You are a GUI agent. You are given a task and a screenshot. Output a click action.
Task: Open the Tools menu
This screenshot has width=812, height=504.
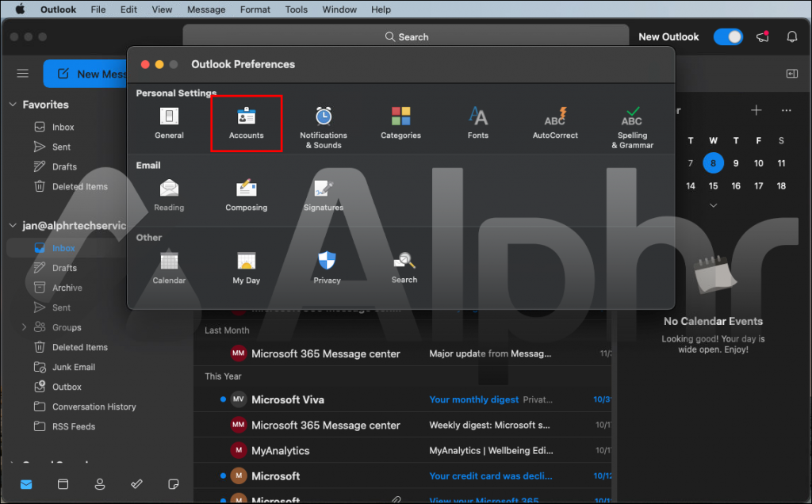tap(297, 9)
